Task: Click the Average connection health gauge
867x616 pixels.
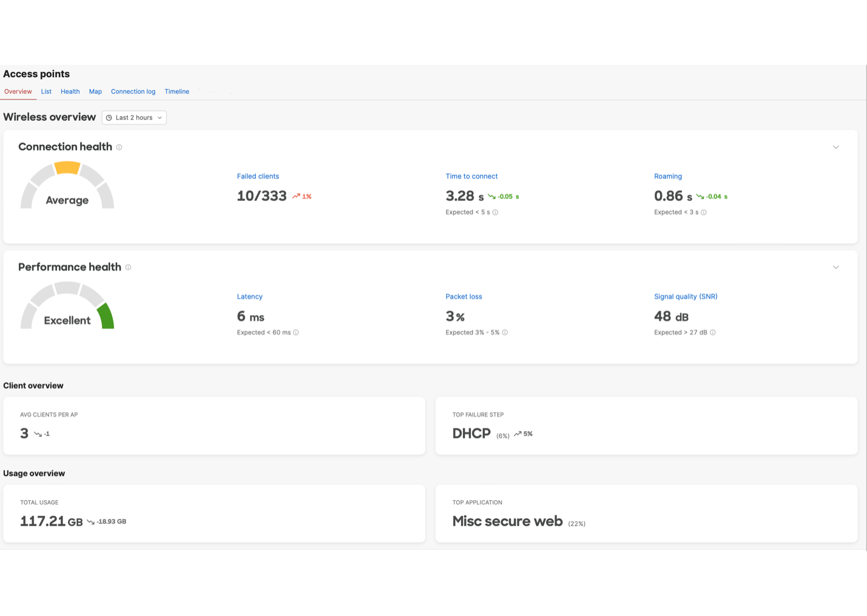Action: click(67, 185)
